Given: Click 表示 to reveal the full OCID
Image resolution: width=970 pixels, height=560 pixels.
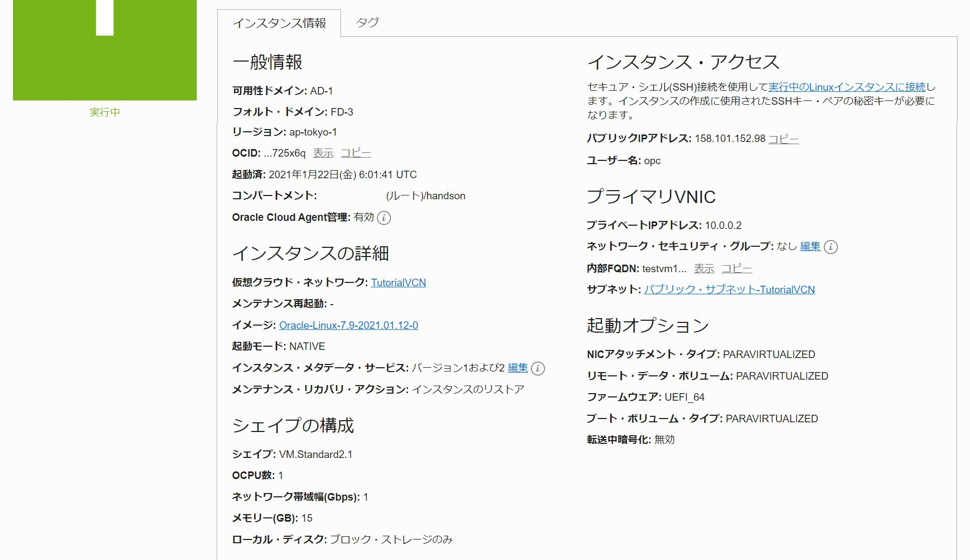Looking at the screenshot, I should [323, 153].
